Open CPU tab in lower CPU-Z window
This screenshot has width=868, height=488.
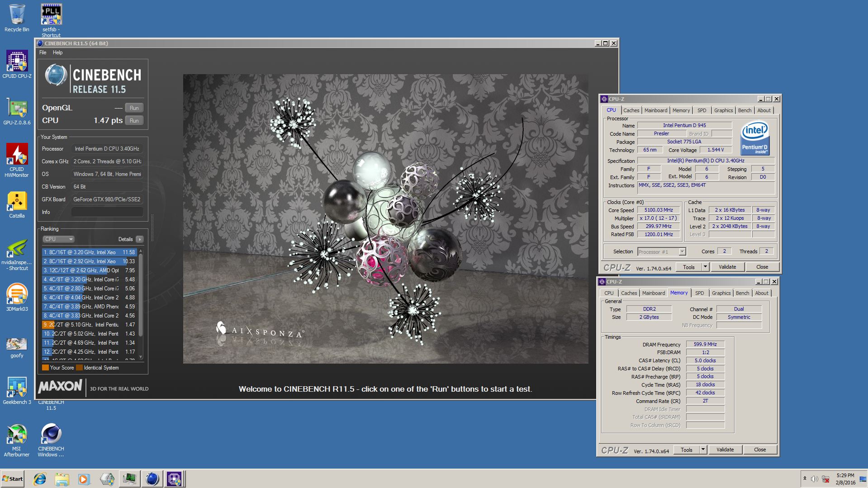click(609, 293)
